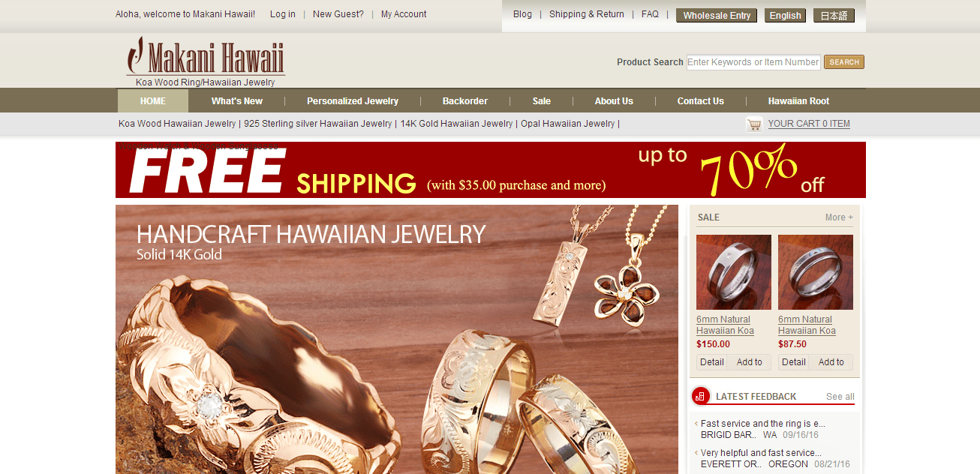Viewport: 980px width, 474px height.
Task: Click the Search button
Action: (844, 62)
